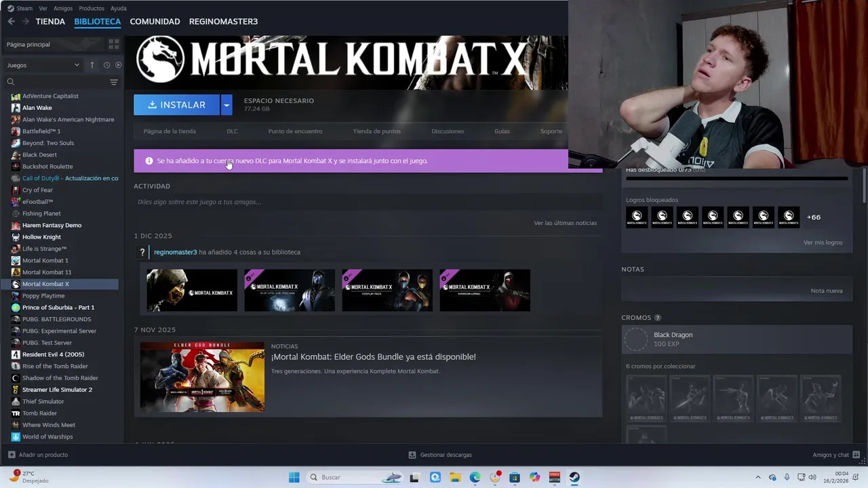
Task: Click the page vertical scrollbar
Action: point(864,184)
